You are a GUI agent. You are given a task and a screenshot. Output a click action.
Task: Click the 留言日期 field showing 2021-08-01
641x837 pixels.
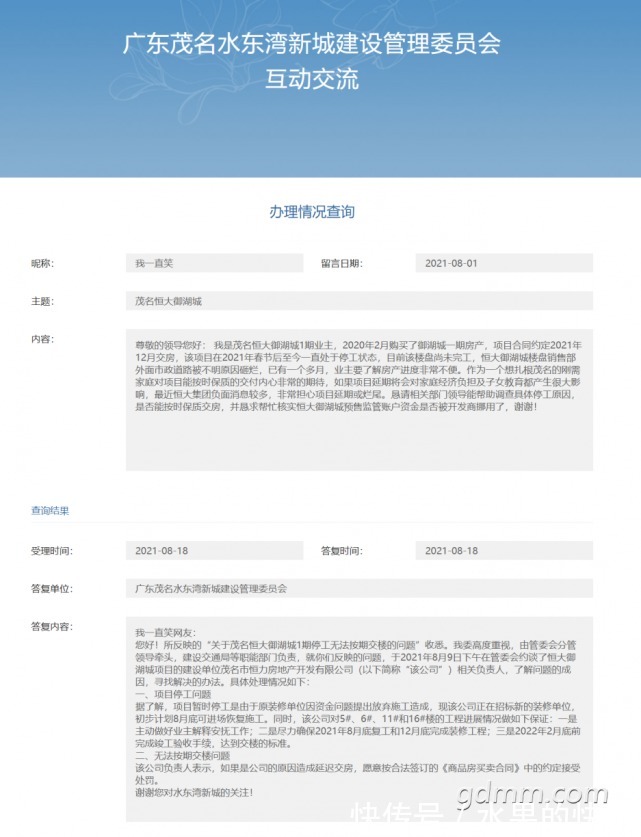click(x=504, y=263)
